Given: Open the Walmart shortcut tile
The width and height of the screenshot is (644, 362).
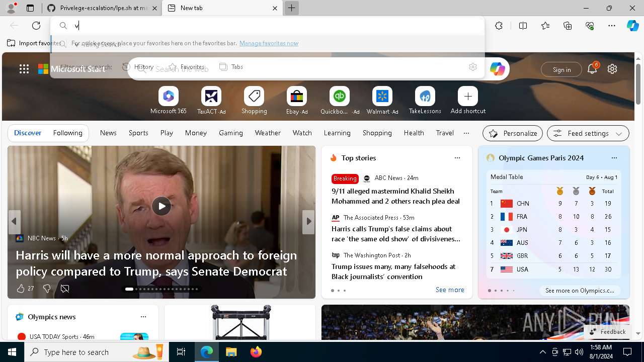Looking at the screenshot, I should (382, 96).
